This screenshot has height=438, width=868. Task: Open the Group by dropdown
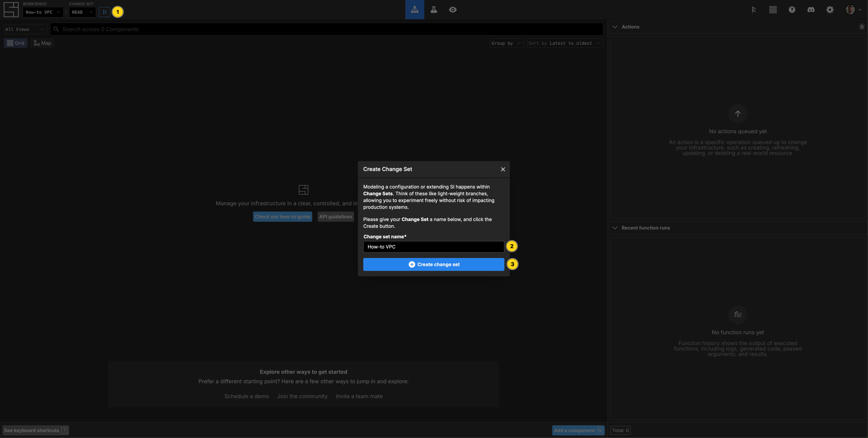tap(506, 43)
